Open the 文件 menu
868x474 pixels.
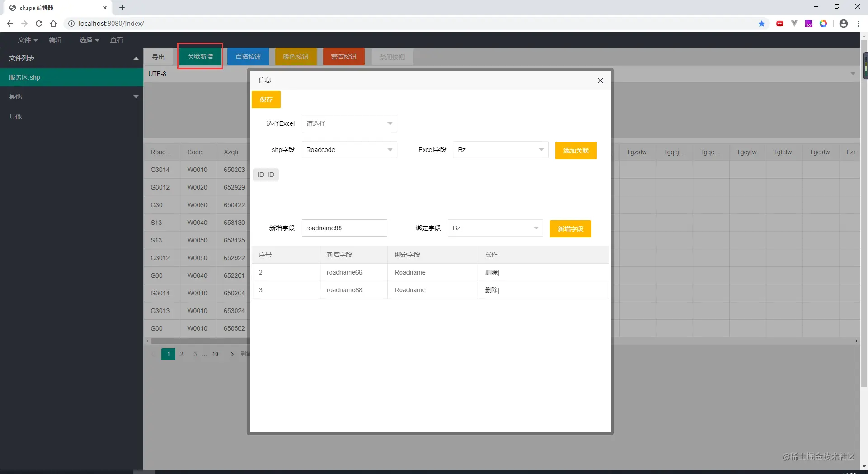click(28, 40)
